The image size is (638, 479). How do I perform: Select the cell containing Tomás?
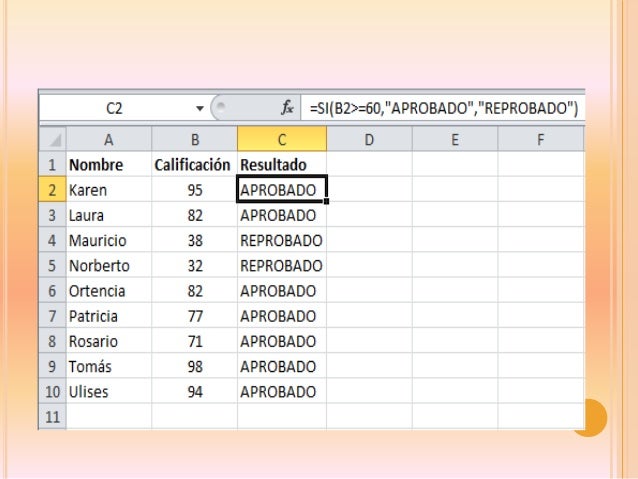click(x=109, y=366)
